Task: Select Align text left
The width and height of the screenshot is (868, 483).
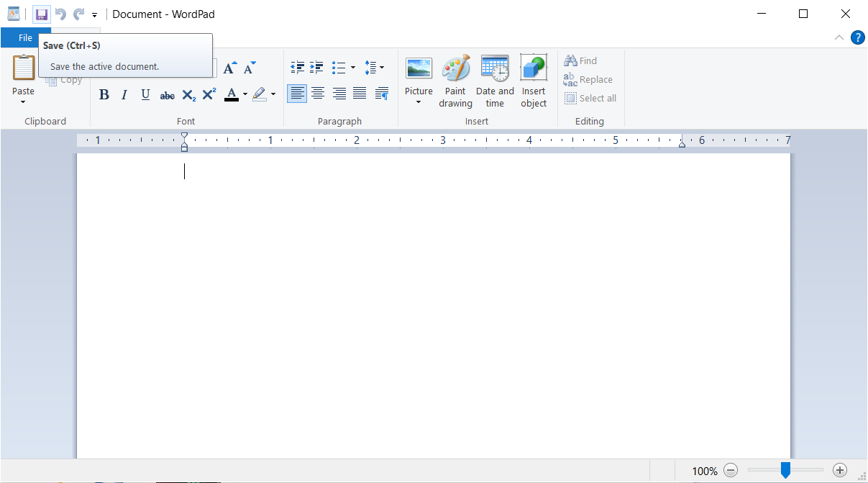Action: coord(297,94)
